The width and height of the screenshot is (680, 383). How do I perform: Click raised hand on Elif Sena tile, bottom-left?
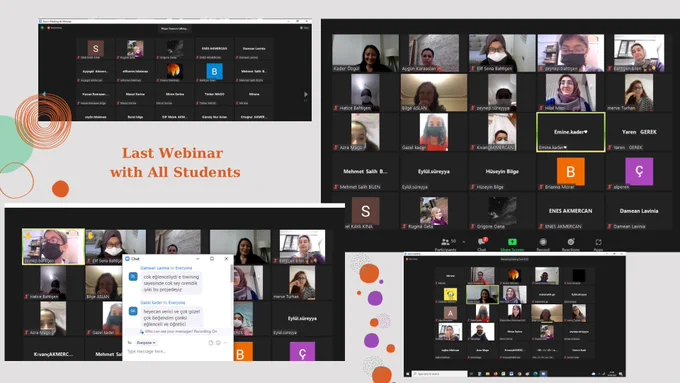coord(91,236)
